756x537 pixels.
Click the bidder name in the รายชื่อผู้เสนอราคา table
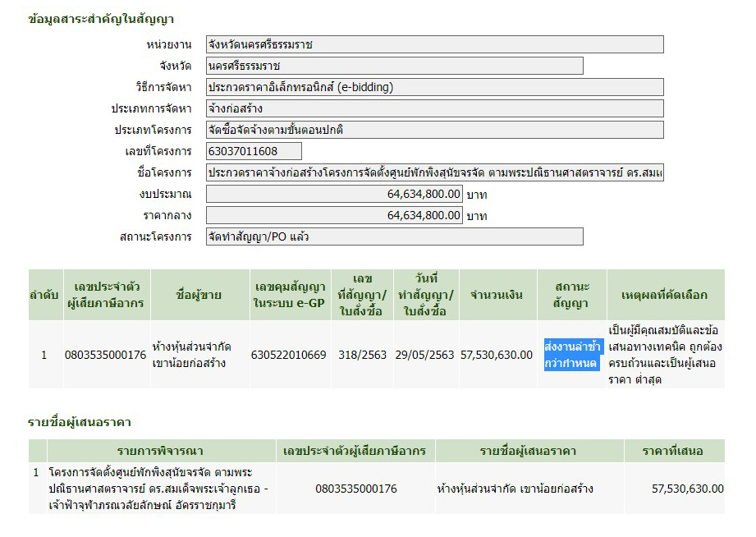[x=515, y=489]
